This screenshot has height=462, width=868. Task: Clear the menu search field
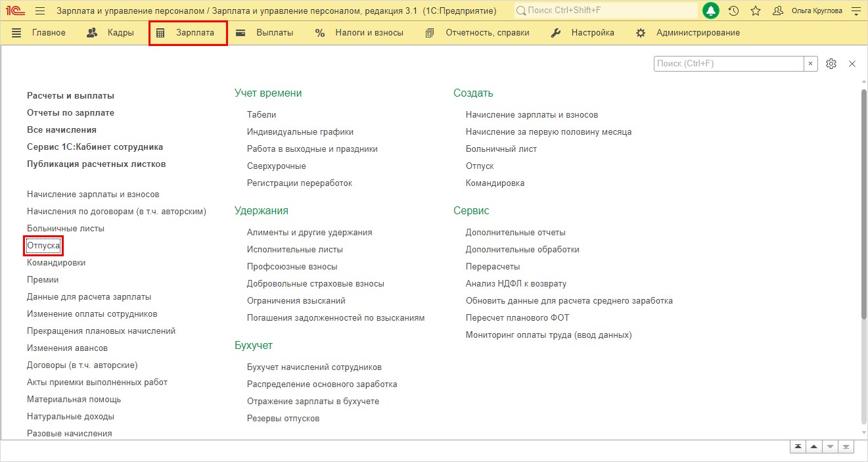[811, 64]
